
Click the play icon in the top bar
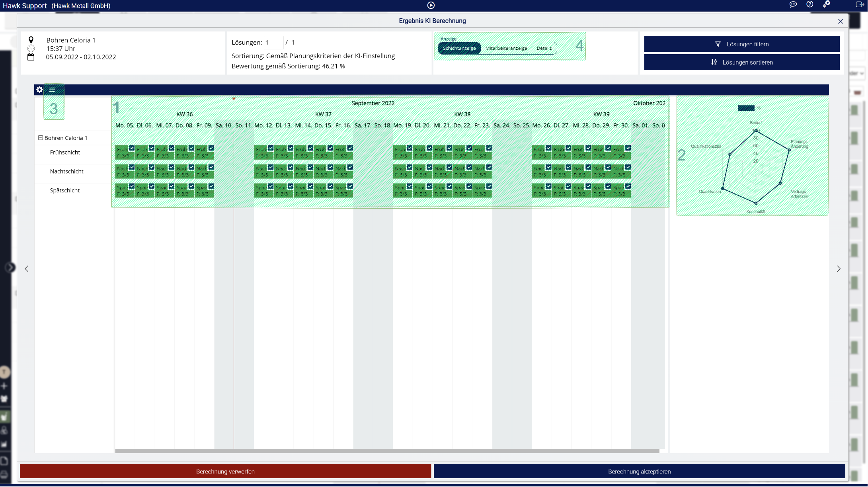tap(431, 5)
